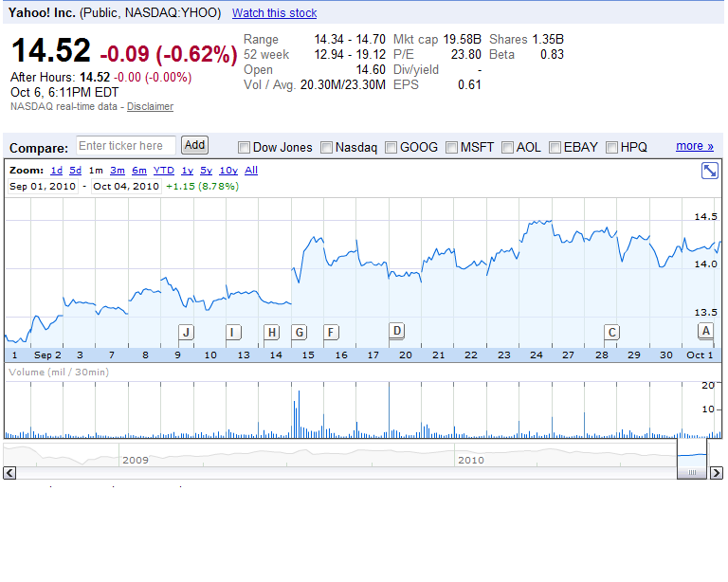Click the right scroll arrow of timeline
This screenshot has width=728, height=582.
click(717, 473)
